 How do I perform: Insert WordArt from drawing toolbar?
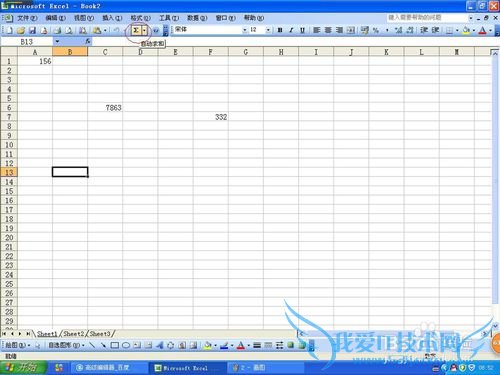click(x=159, y=345)
